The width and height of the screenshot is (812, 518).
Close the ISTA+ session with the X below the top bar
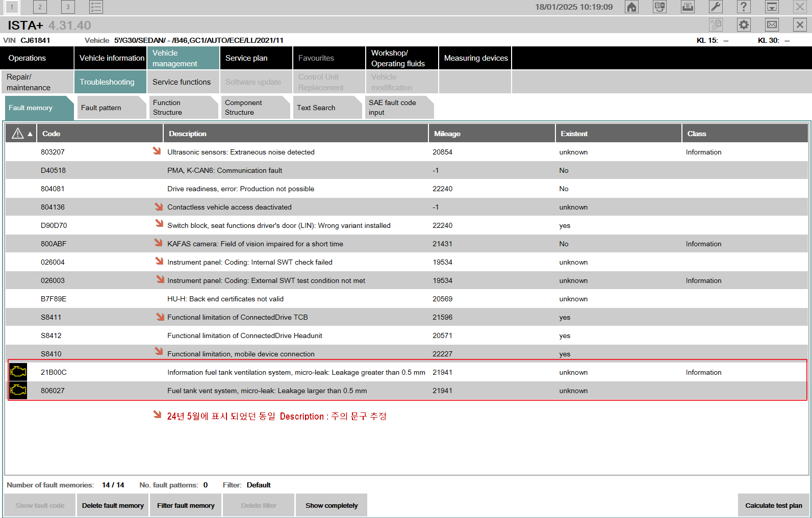pos(800,25)
